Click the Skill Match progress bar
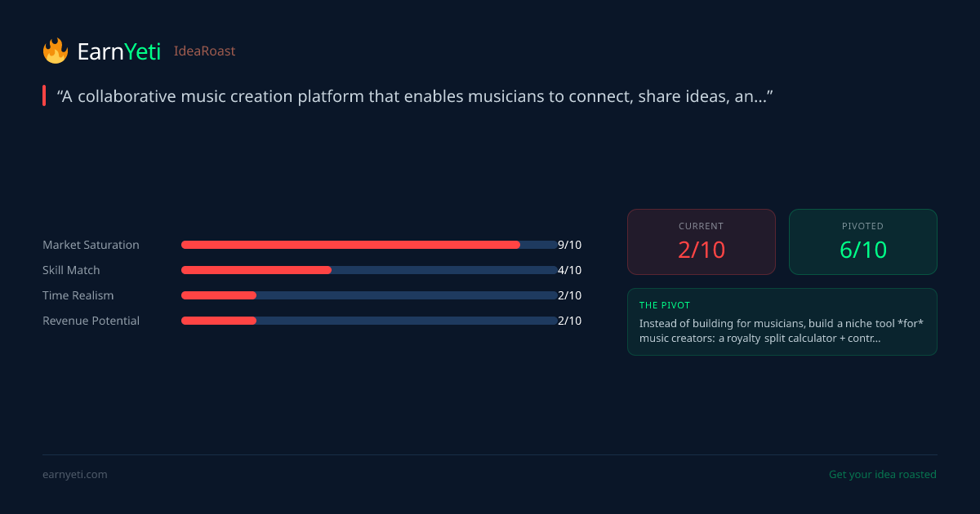Viewport: 980px width, 514px height. (x=369, y=270)
